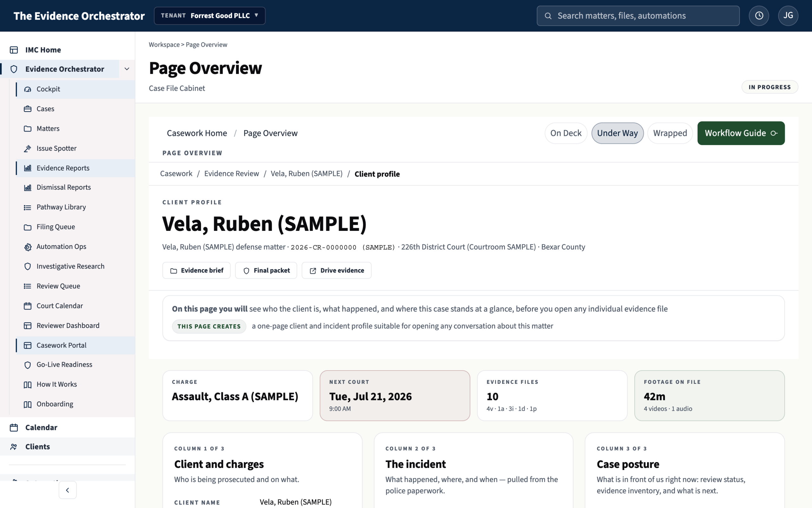Screen dimensions: 812x508
Task: Click the IMC Home layout icon
Action: pos(14,50)
